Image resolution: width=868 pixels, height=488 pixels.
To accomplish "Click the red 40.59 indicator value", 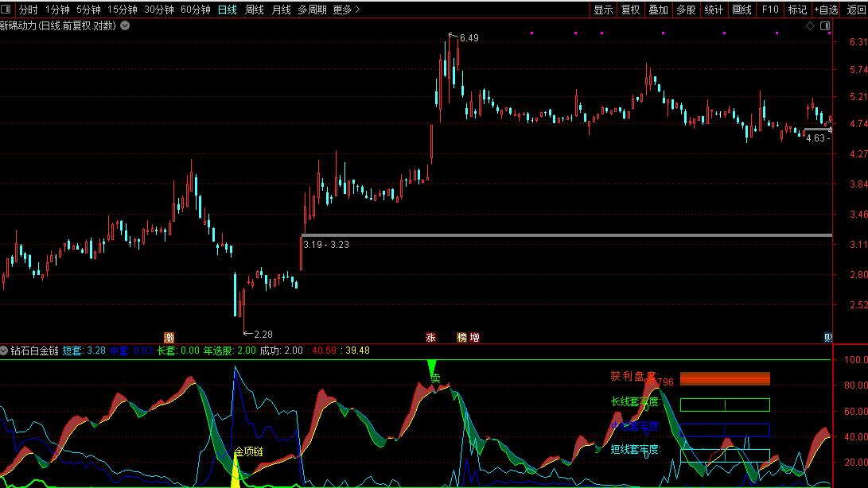I will [325, 351].
